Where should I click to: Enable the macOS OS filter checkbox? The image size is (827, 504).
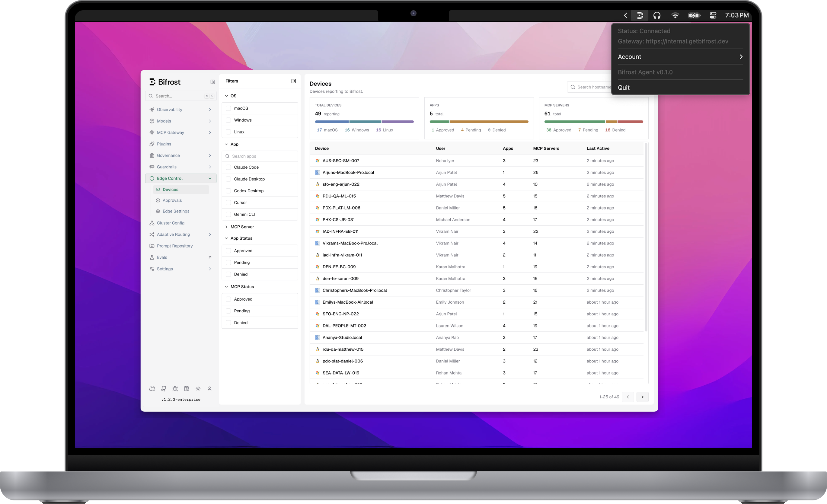(x=228, y=108)
